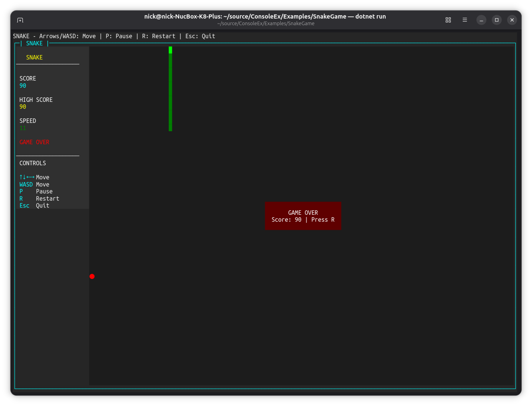
Task: Click the red GAME OVER sidebar status
Action: 34,142
